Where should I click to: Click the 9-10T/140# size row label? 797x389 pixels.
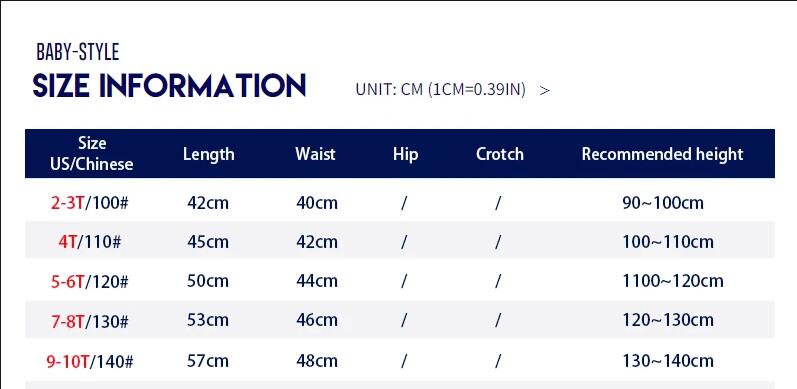click(89, 362)
